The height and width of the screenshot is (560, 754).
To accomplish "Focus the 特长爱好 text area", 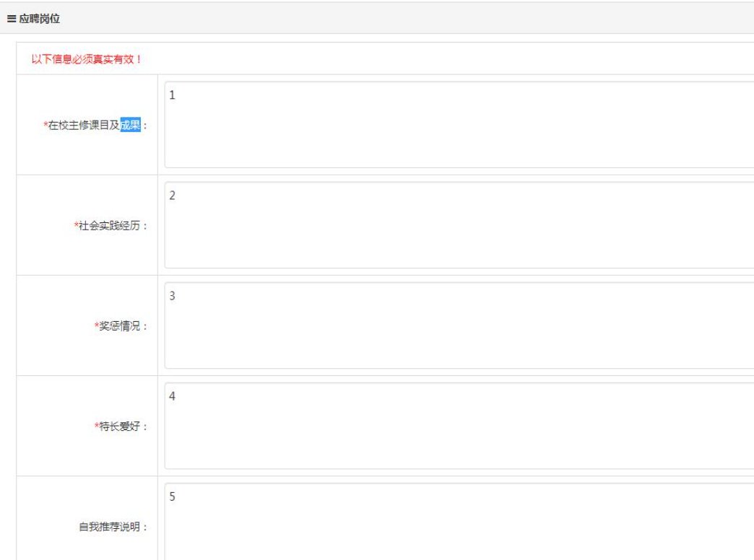I will tap(459, 425).
